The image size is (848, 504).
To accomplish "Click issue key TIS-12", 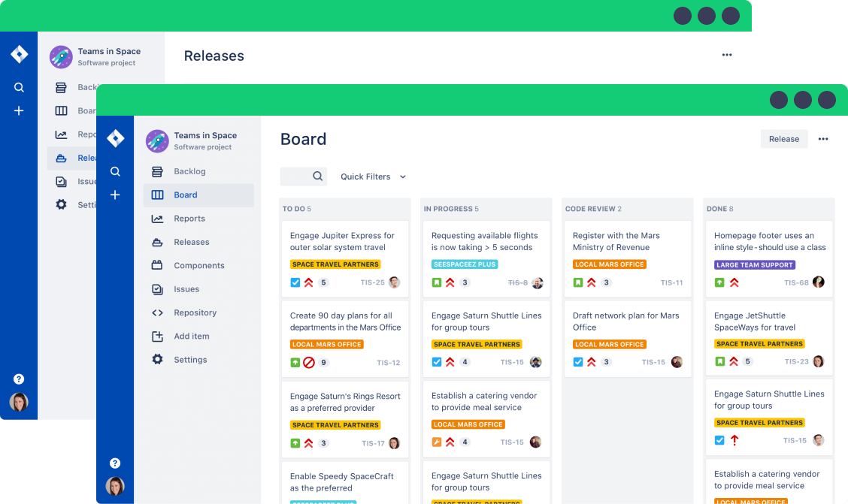I will pyautogui.click(x=389, y=363).
